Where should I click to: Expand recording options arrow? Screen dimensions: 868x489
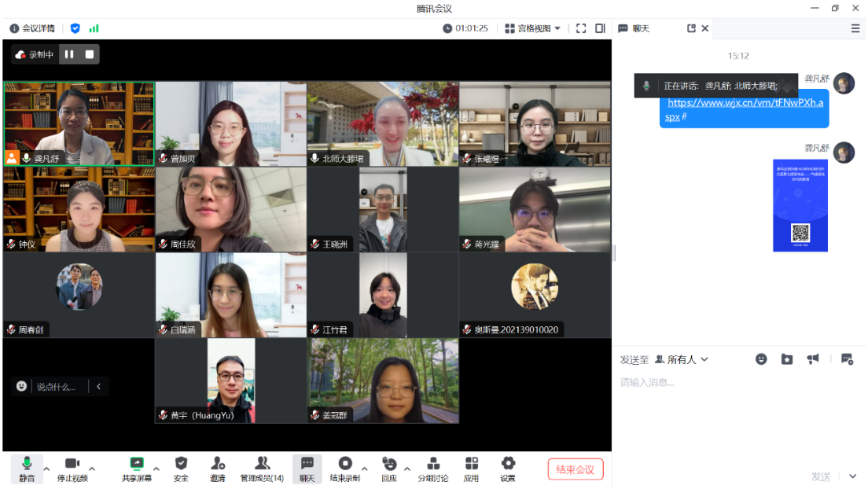point(364,469)
